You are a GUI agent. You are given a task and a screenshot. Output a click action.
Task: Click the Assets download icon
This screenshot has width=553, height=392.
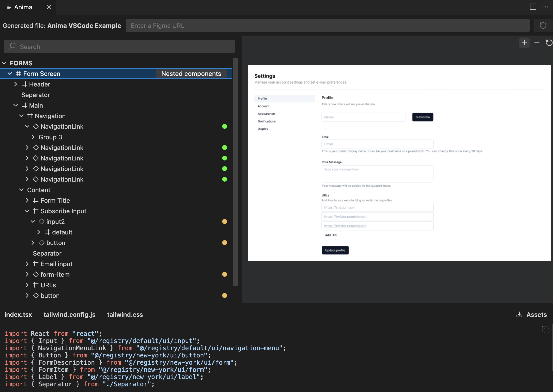point(519,314)
